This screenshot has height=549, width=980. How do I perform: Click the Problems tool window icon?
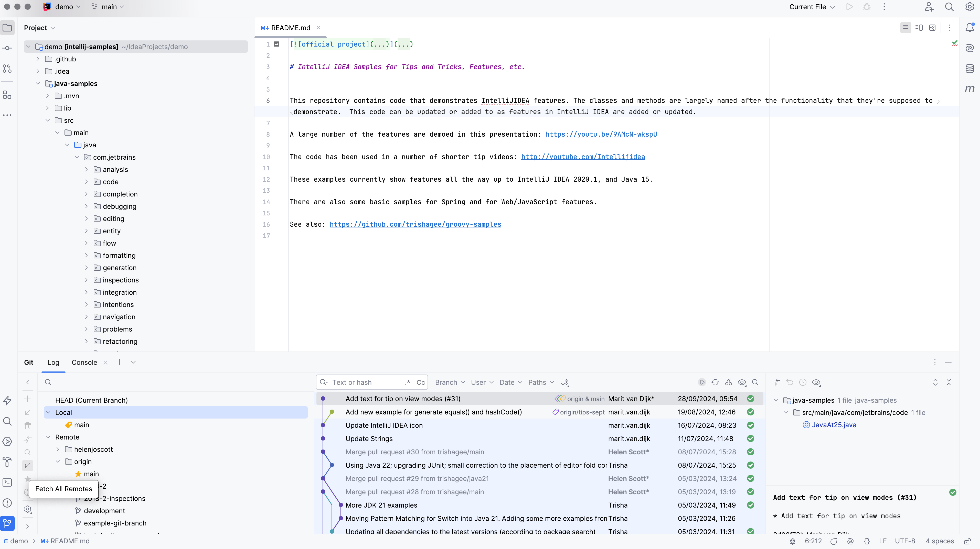(7, 503)
